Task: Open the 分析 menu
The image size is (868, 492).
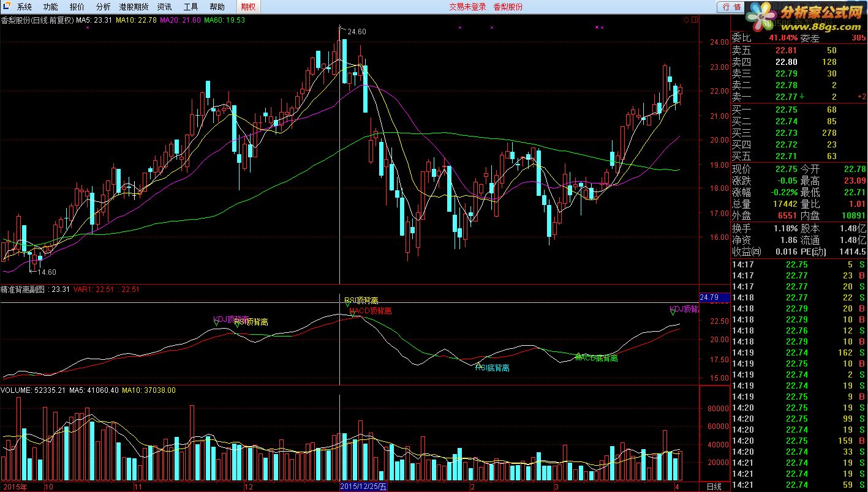Action: pyautogui.click(x=104, y=7)
